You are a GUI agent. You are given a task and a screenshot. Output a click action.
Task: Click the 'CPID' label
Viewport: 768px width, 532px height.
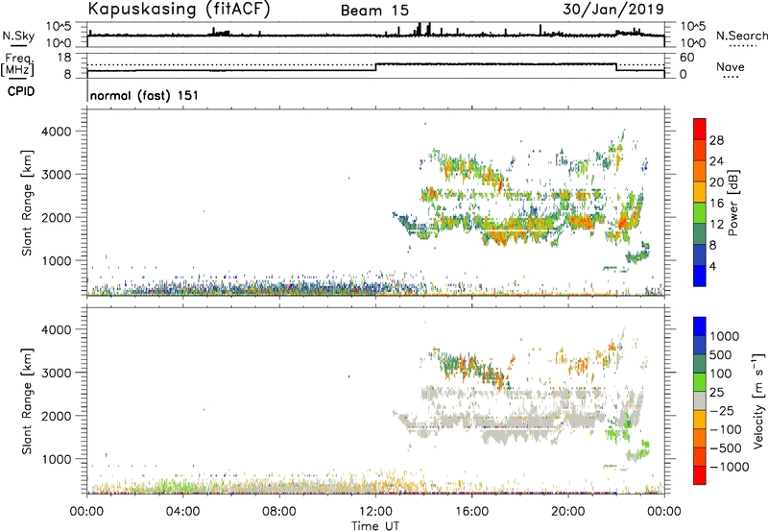pyautogui.click(x=21, y=91)
